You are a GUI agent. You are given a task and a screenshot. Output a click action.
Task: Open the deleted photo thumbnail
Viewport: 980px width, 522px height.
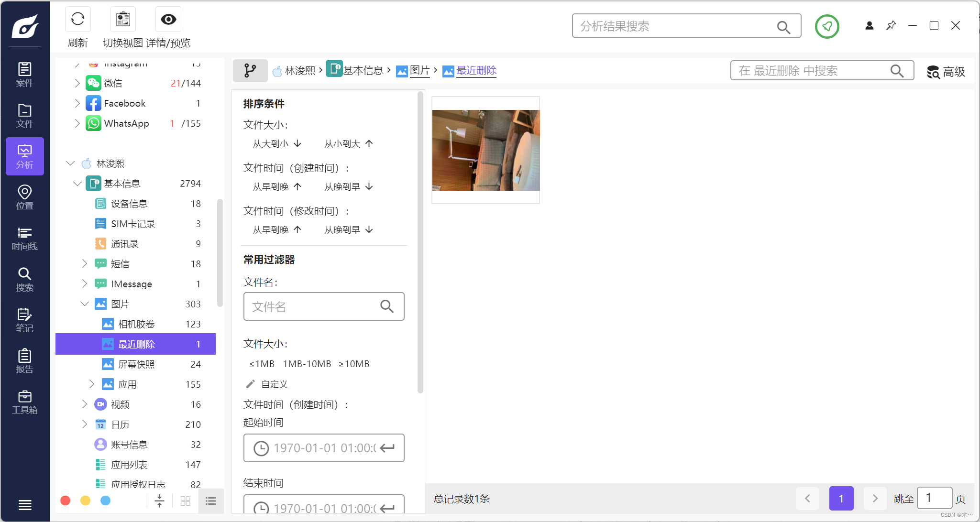[x=485, y=150]
